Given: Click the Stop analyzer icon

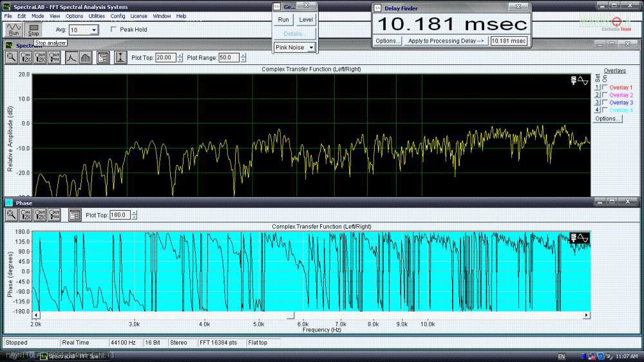Looking at the screenshot, I should click(33, 30).
